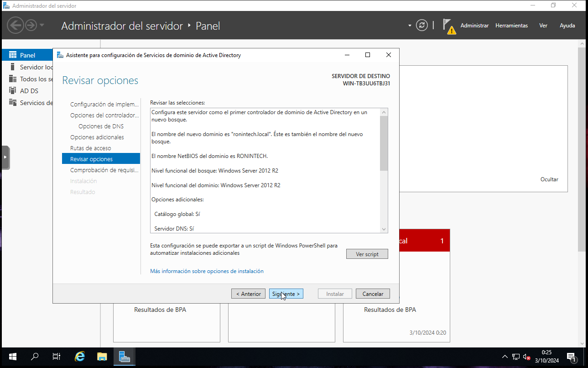588x368 pixels.
Task: Minimize the Active Directory wizard window
Action: click(x=347, y=55)
